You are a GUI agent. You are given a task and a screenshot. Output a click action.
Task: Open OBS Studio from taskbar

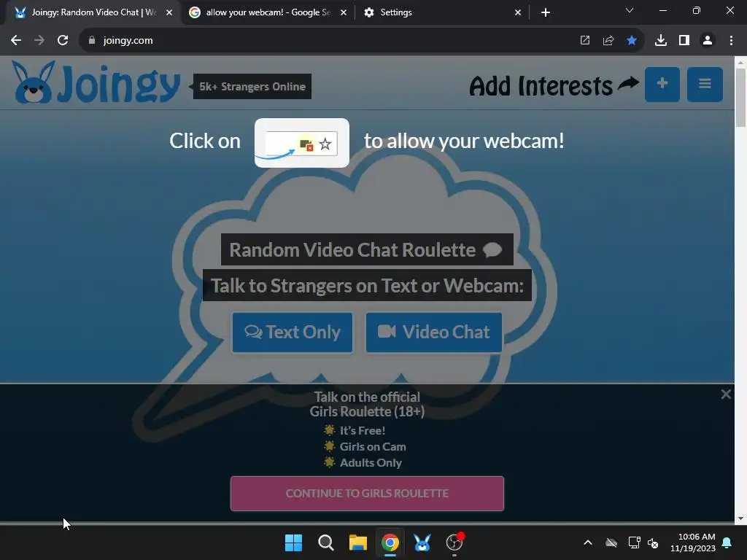pyautogui.click(x=454, y=542)
